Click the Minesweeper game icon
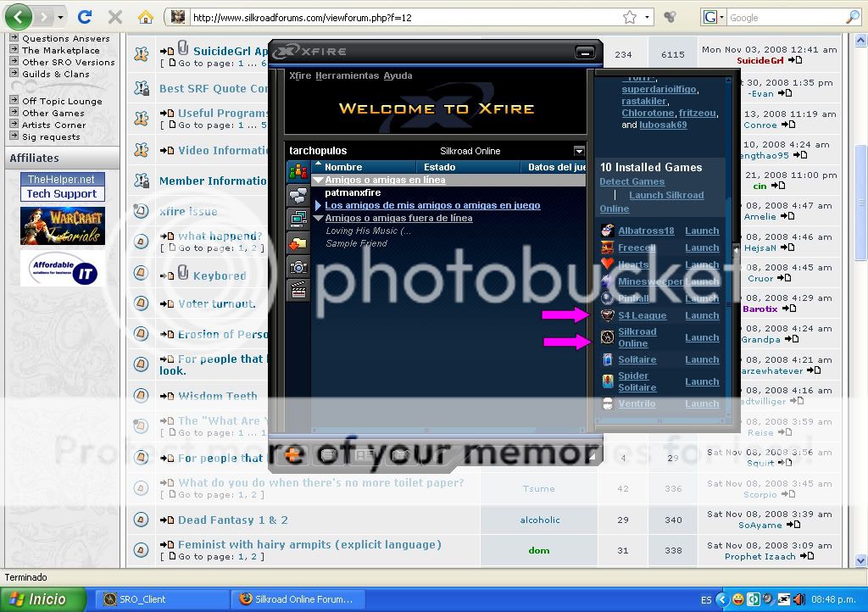 pyautogui.click(x=605, y=281)
